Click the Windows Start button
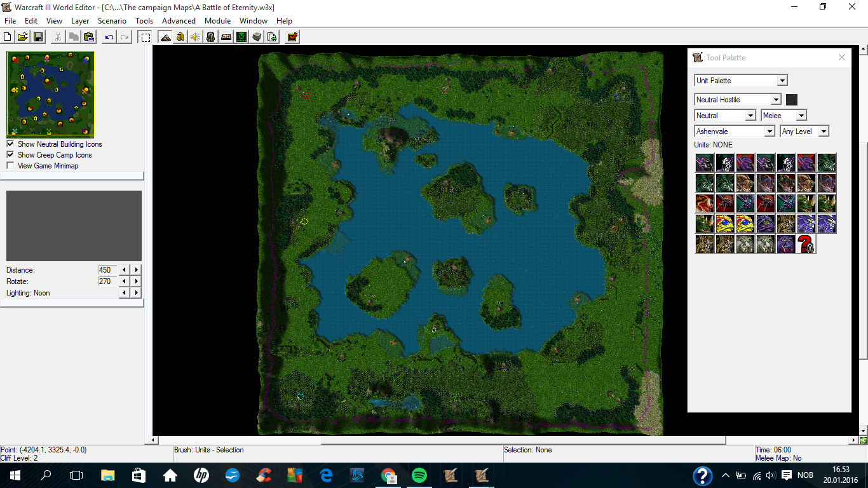 point(15,475)
